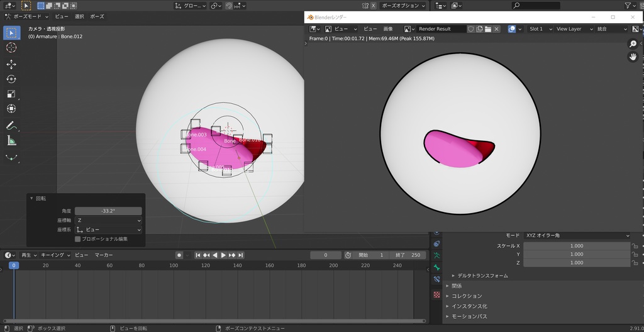Screen dimensions: 644x332
Task: Click pan hand icon in render window
Action: (633, 57)
